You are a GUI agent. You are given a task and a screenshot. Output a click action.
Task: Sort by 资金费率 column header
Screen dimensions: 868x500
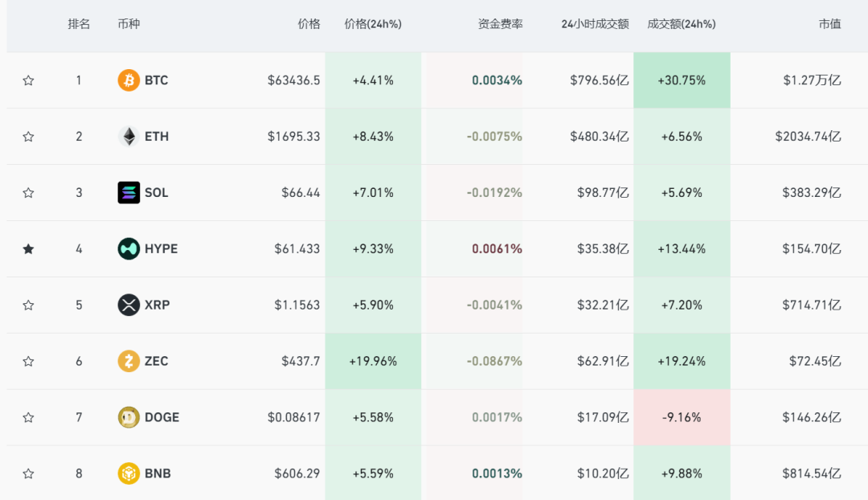(x=501, y=24)
